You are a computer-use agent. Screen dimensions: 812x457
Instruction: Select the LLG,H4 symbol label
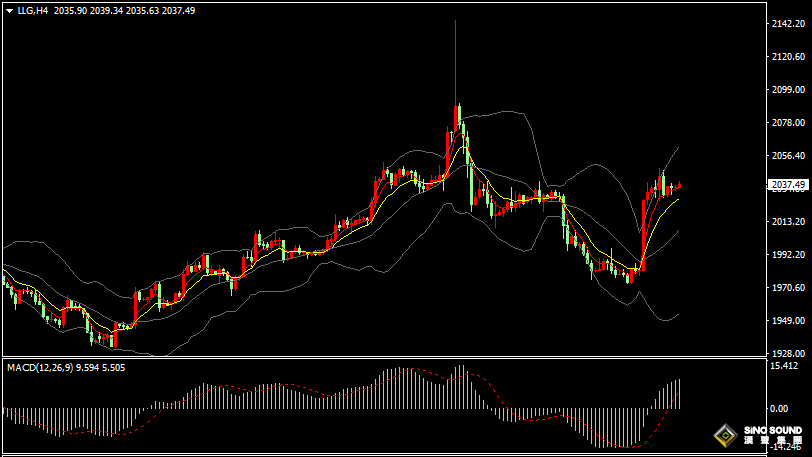pyautogui.click(x=33, y=10)
